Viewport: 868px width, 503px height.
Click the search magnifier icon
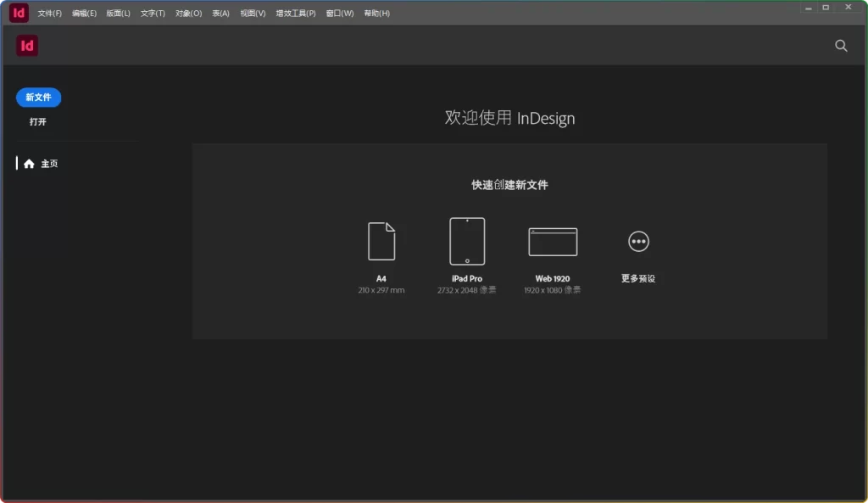pyautogui.click(x=840, y=46)
